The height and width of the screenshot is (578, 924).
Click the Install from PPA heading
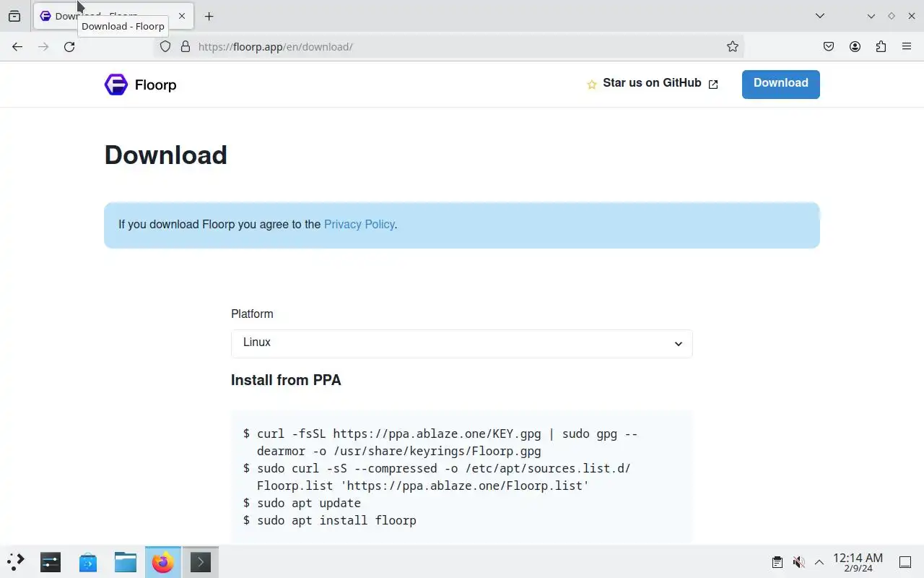click(x=286, y=380)
